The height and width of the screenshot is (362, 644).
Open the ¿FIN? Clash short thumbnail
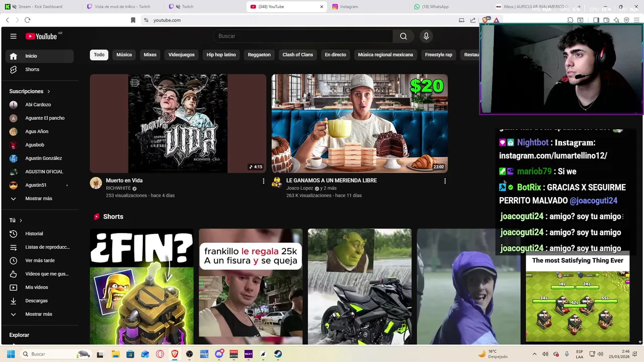coord(142,287)
